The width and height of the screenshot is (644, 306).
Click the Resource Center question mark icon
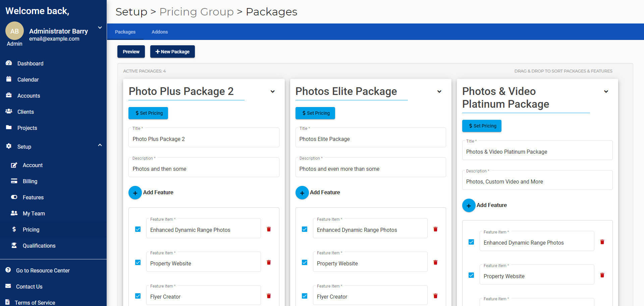pos(8,270)
